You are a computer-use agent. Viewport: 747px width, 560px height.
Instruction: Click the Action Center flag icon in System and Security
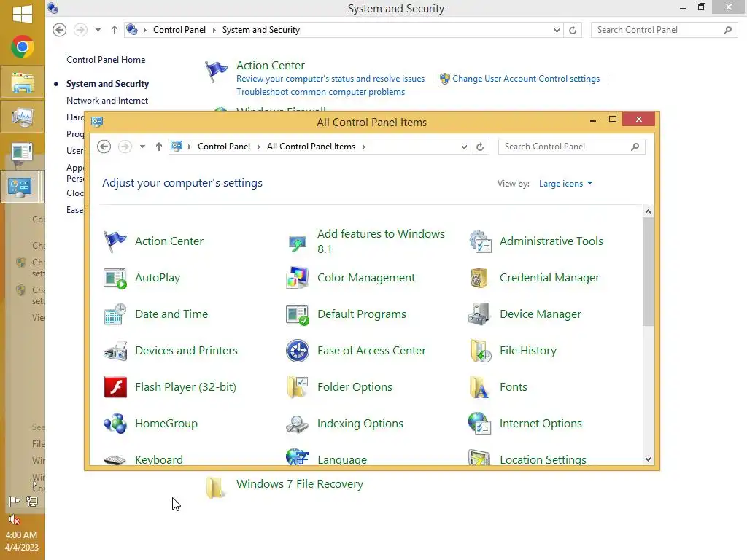pyautogui.click(x=216, y=72)
